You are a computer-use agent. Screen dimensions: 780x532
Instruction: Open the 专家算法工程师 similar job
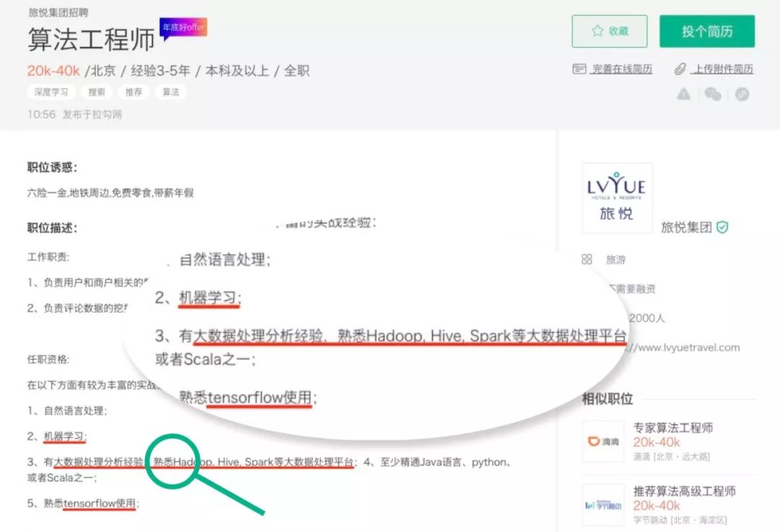click(672, 427)
